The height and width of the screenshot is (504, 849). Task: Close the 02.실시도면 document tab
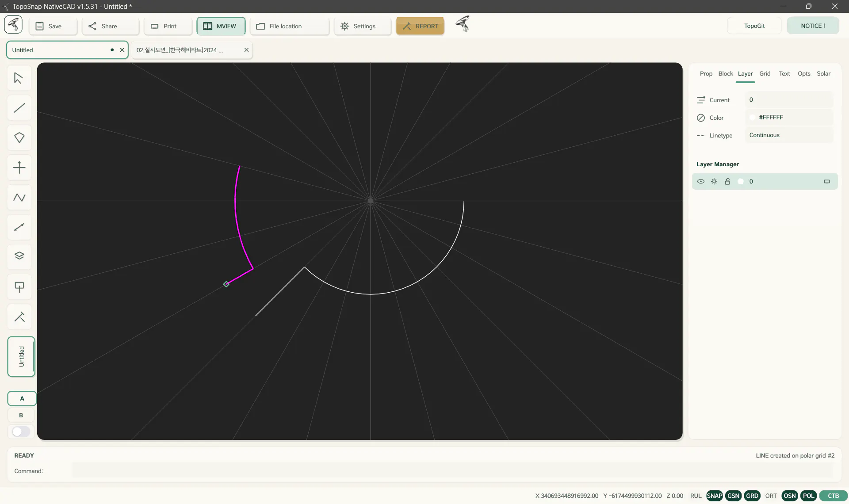(x=246, y=50)
